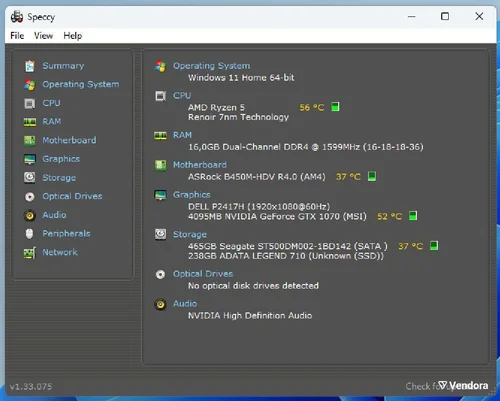Select Operating System in the sidebar

coord(81,84)
